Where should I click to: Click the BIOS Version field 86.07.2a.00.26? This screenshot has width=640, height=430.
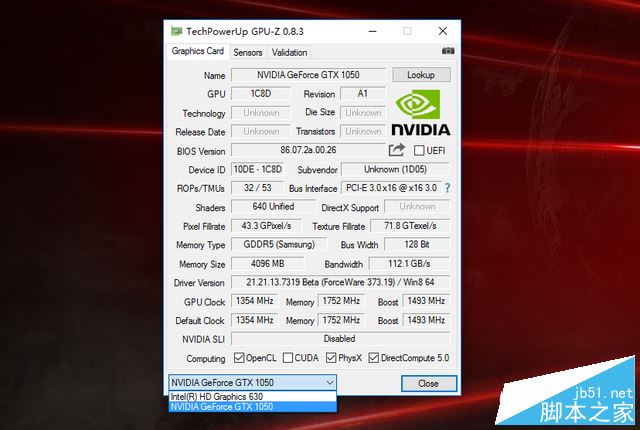[308, 150]
